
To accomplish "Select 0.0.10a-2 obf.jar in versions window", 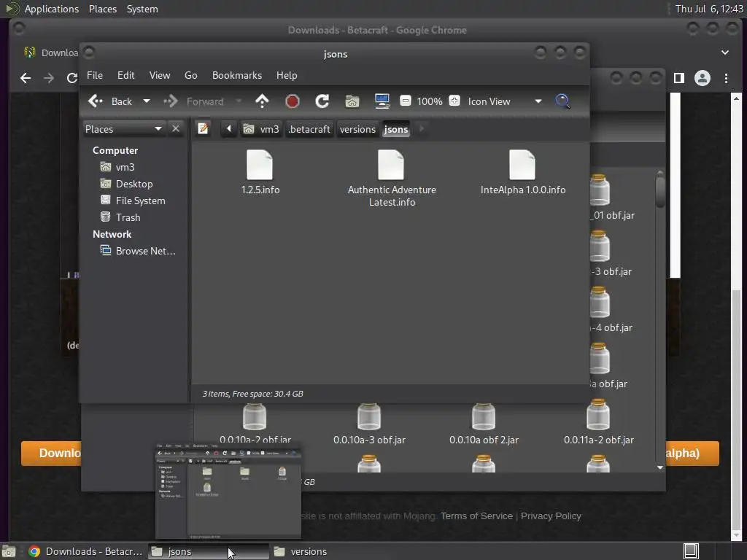I will click(x=255, y=424).
